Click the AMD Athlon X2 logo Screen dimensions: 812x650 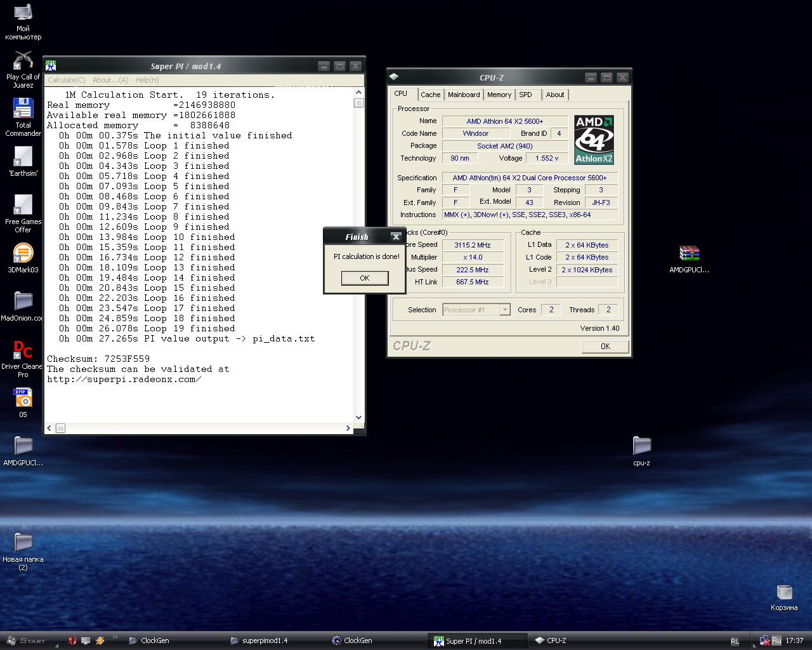coord(594,140)
